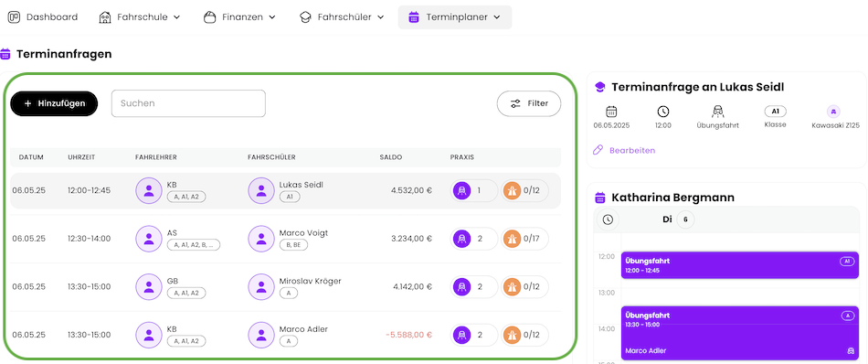Click the Dashboard icon in top navigation
Screen dimensions: 868x364
pos(14,17)
